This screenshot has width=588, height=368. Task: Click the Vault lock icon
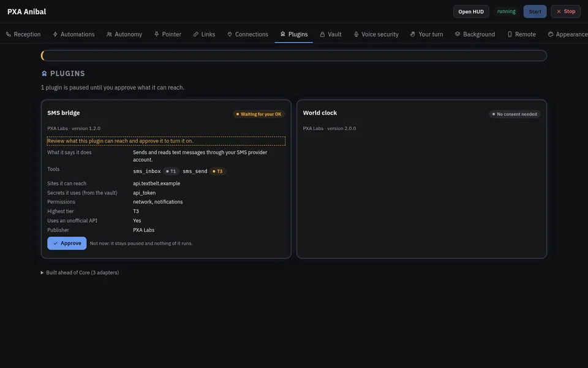pos(322,34)
